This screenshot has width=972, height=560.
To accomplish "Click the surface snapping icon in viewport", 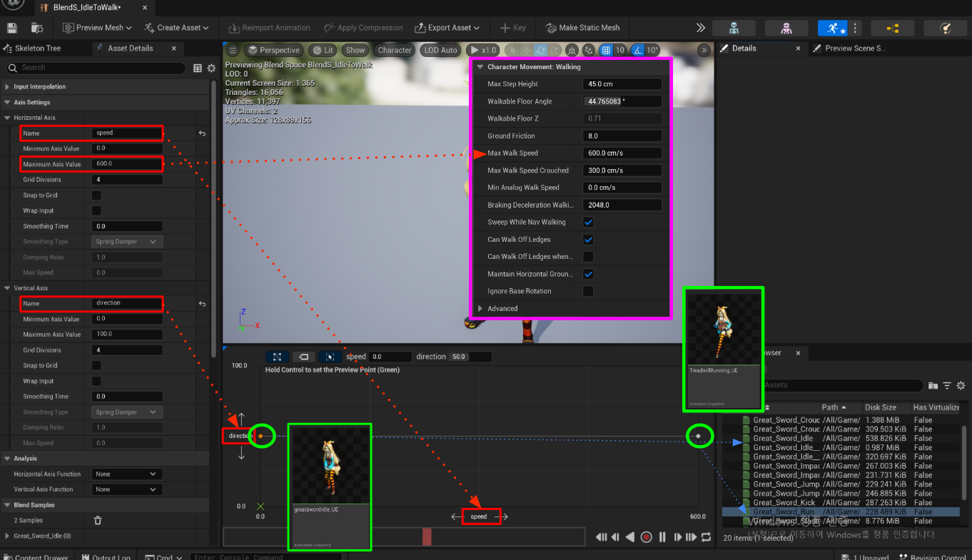I will [x=588, y=50].
